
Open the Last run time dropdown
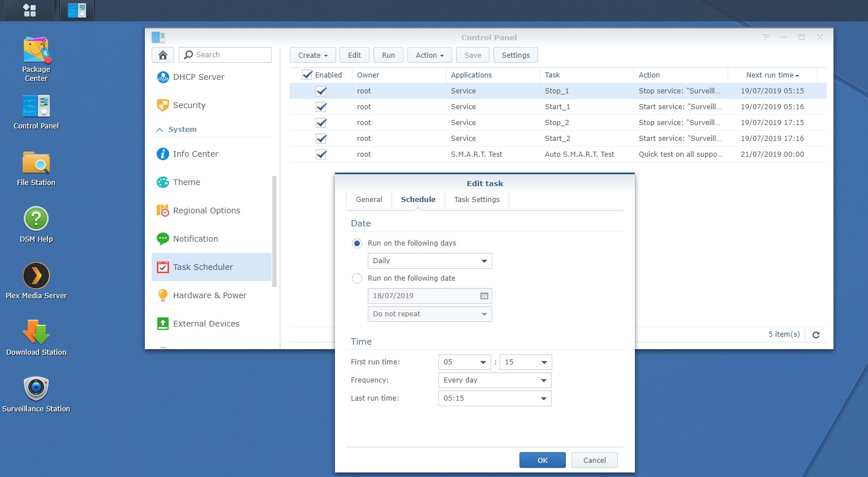tap(495, 398)
